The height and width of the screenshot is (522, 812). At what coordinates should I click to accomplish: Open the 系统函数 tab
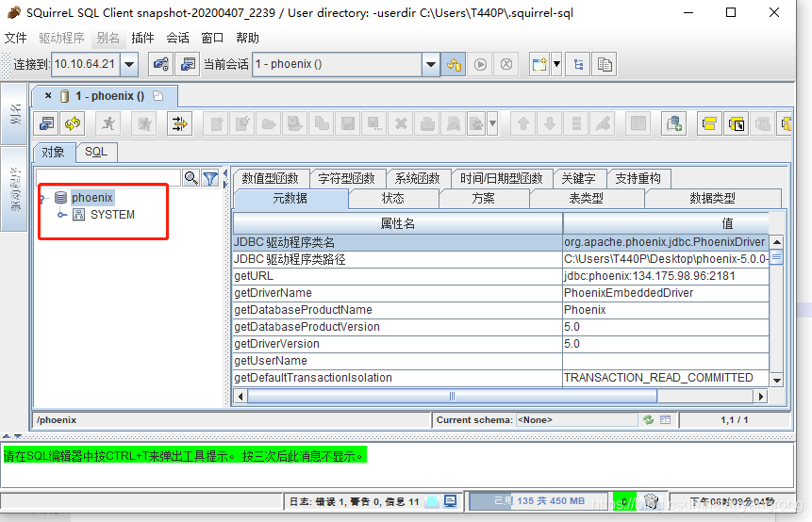pos(418,178)
